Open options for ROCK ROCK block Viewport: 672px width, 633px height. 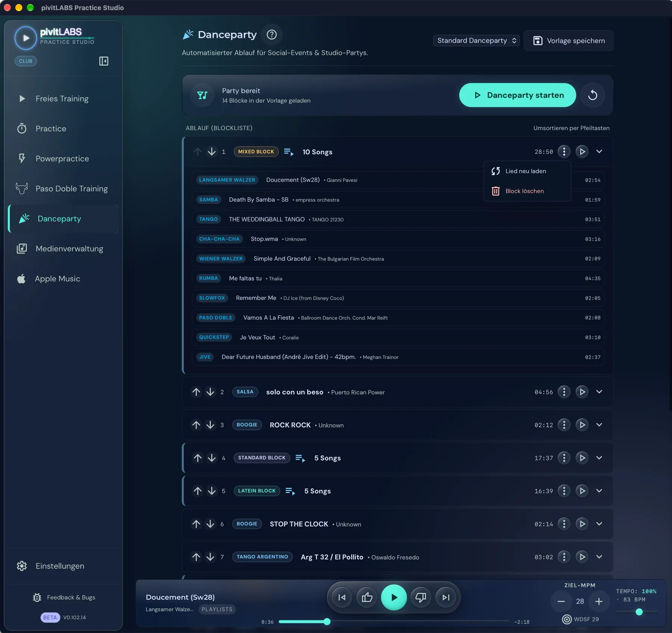click(x=564, y=425)
